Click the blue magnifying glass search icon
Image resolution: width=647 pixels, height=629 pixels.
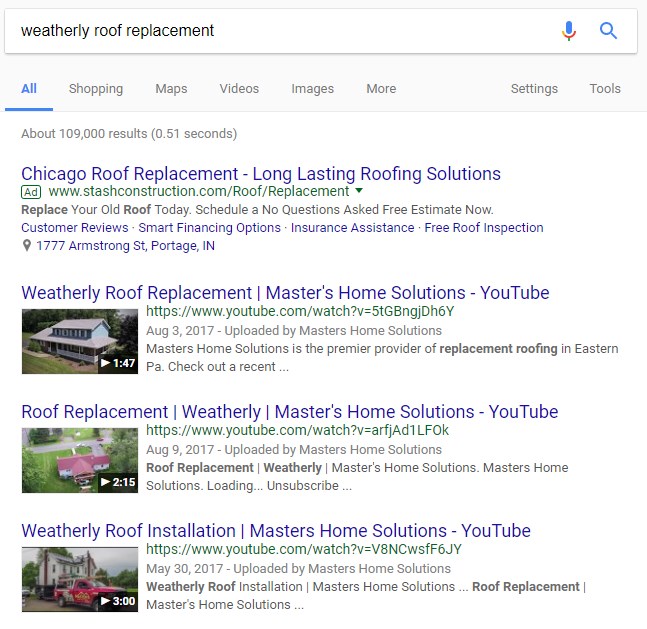[608, 31]
